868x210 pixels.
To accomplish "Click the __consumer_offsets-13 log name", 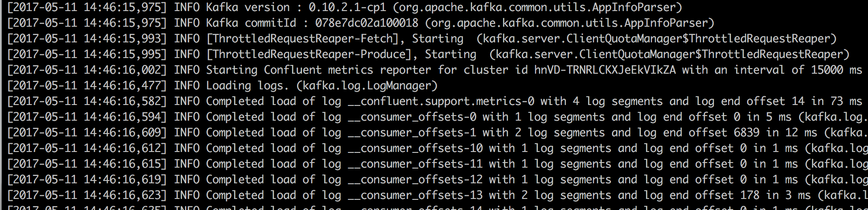I will [415, 195].
